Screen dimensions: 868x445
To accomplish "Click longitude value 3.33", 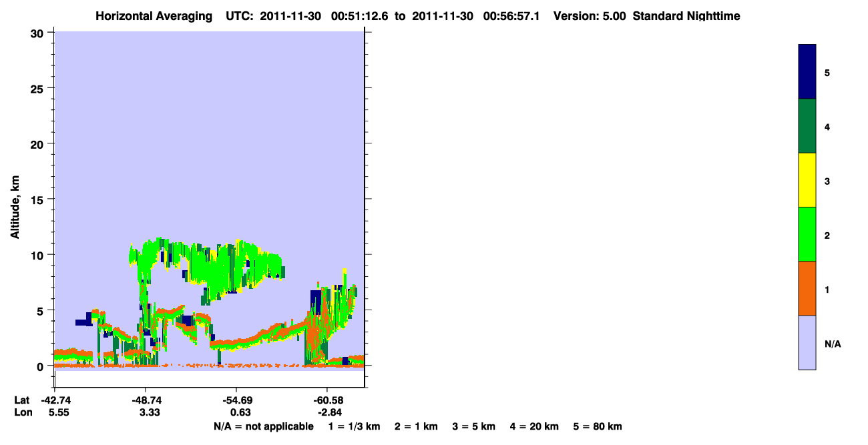I will [x=149, y=412].
